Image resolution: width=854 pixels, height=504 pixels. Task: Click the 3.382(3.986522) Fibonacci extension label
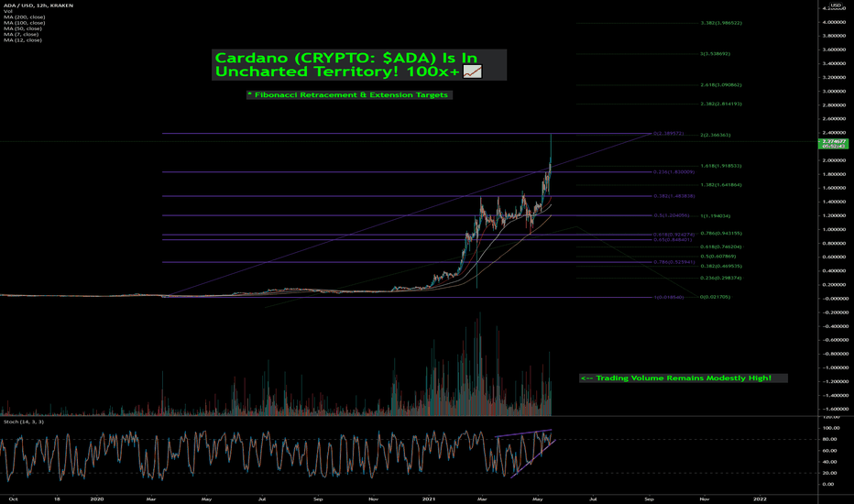pyautogui.click(x=721, y=23)
